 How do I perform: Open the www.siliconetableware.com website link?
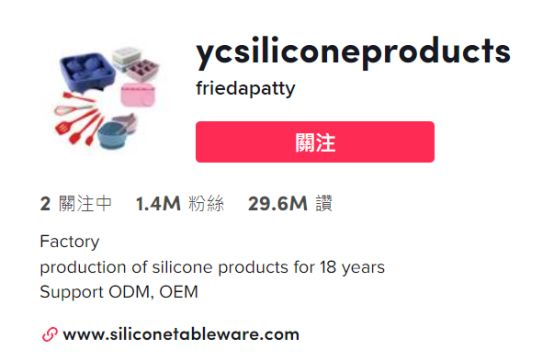coord(181,334)
